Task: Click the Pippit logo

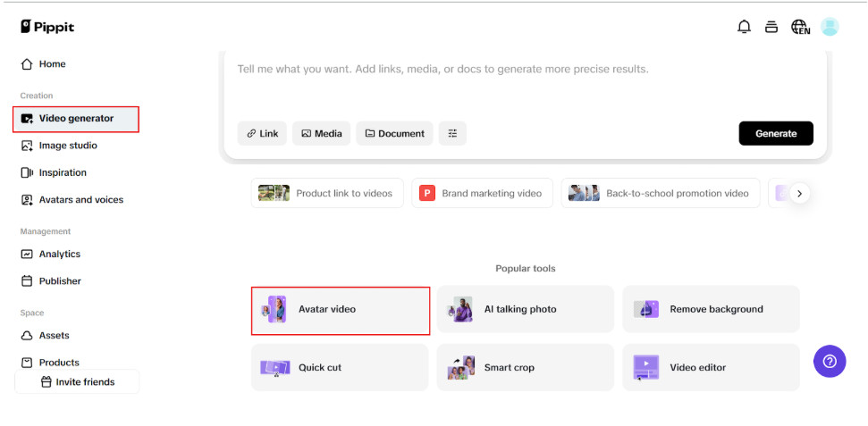Action: click(x=47, y=27)
